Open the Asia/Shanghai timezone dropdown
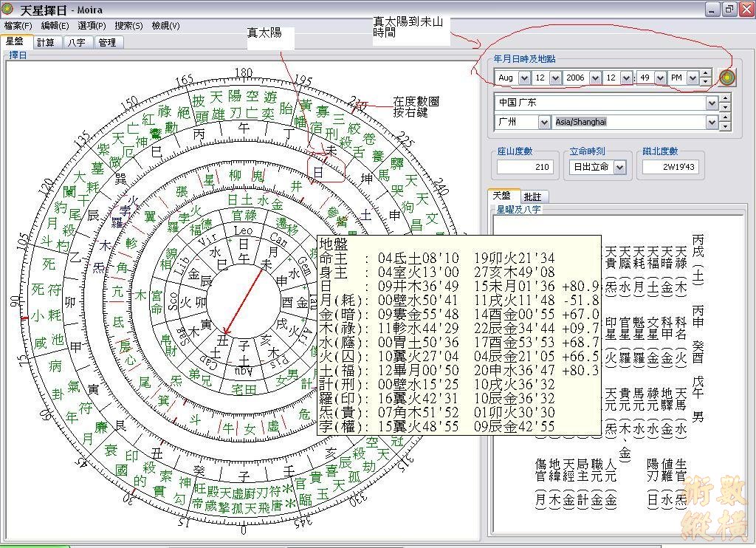Image resolution: width=756 pixels, height=548 pixels. (x=712, y=122)
